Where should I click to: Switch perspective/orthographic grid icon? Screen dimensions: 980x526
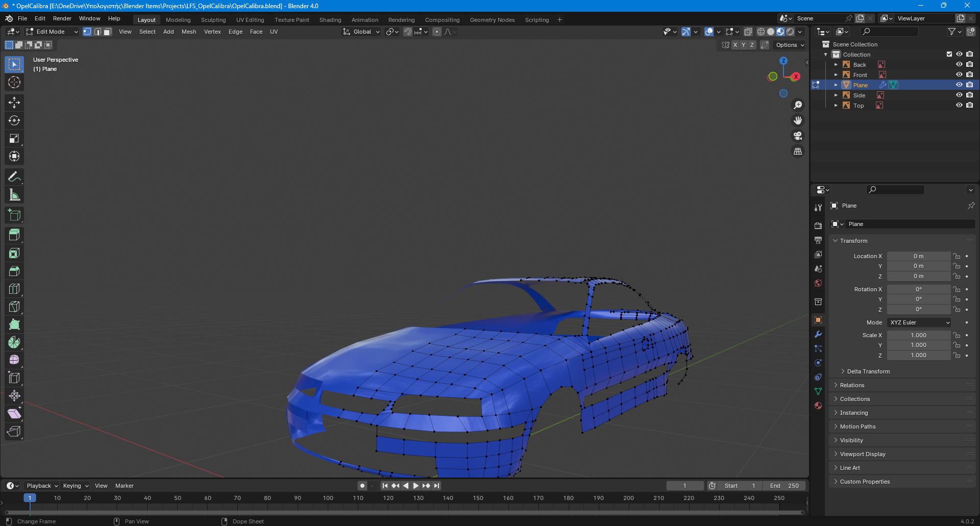coord(798,152)
